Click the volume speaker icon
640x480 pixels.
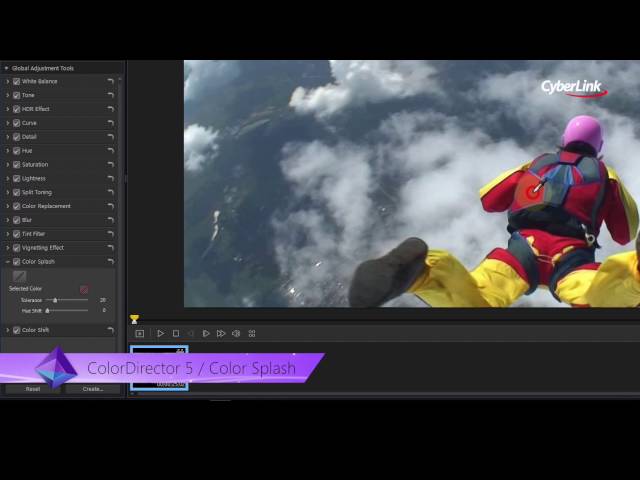[236, 333]
